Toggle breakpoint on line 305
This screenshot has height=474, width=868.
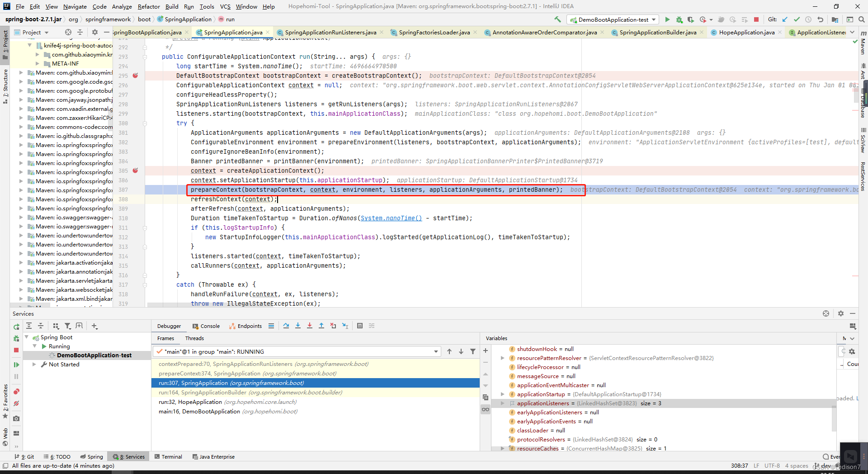click(135, 171)
